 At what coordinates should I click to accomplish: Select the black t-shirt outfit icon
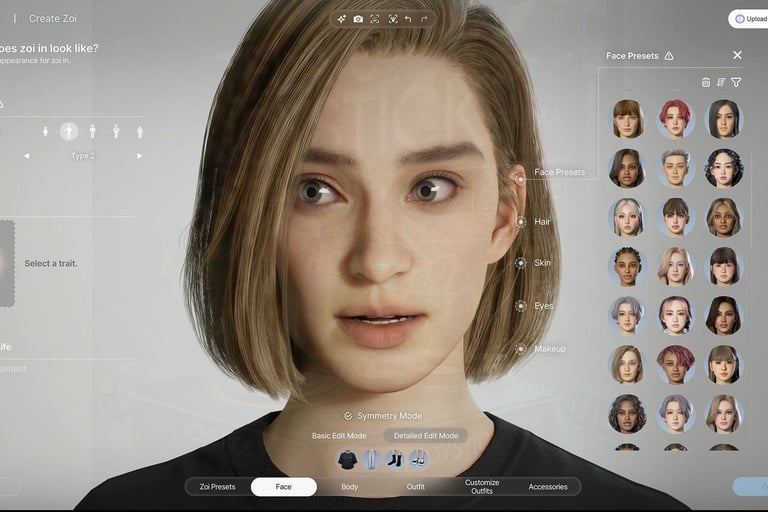tap(347, 460)
